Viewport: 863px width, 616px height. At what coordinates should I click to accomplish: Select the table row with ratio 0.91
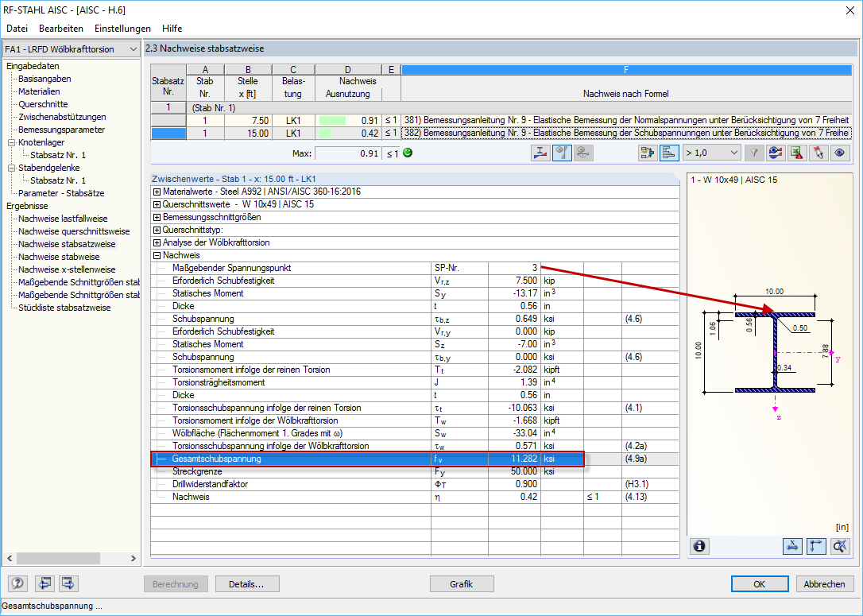click(501, 120)
